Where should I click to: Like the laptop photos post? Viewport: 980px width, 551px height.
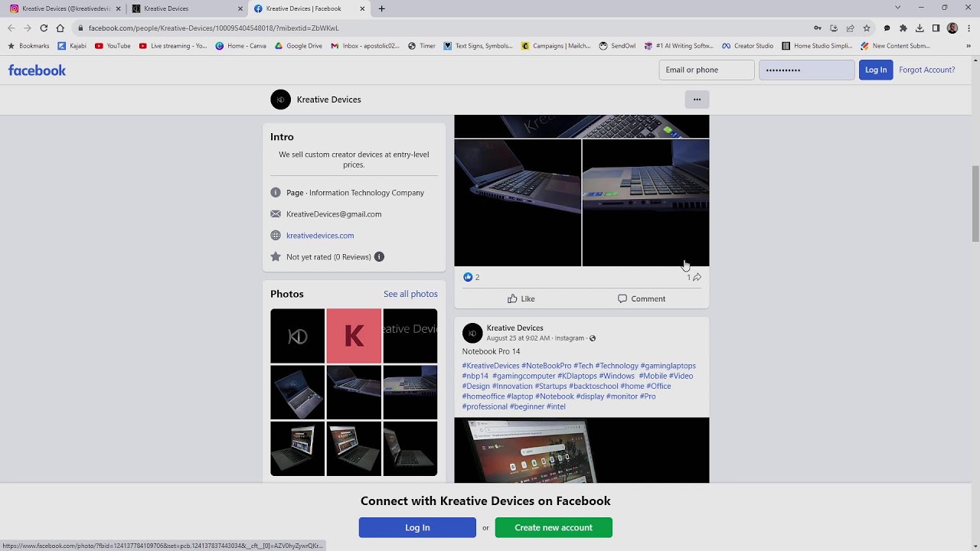coord(521,298)
